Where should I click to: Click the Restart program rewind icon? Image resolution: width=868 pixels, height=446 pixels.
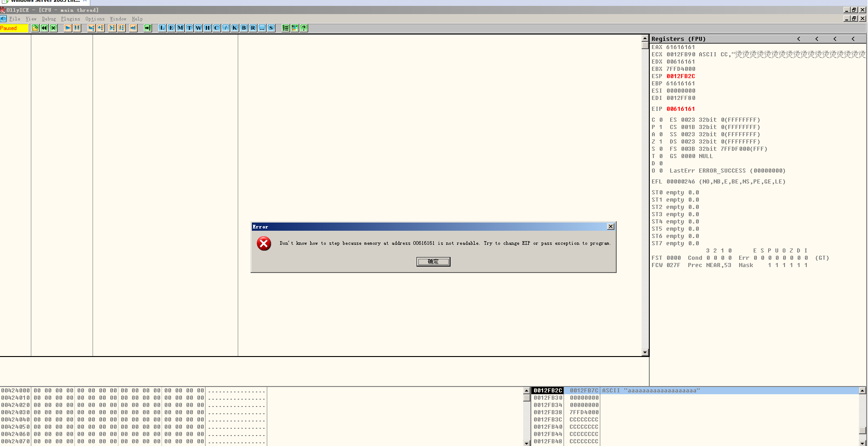[x=44, y=28]
